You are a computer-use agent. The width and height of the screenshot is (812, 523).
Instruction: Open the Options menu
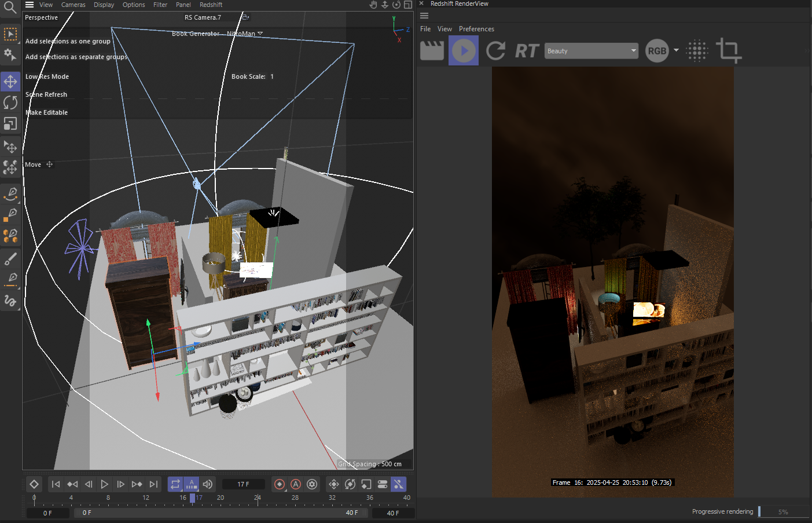(134, 5)
